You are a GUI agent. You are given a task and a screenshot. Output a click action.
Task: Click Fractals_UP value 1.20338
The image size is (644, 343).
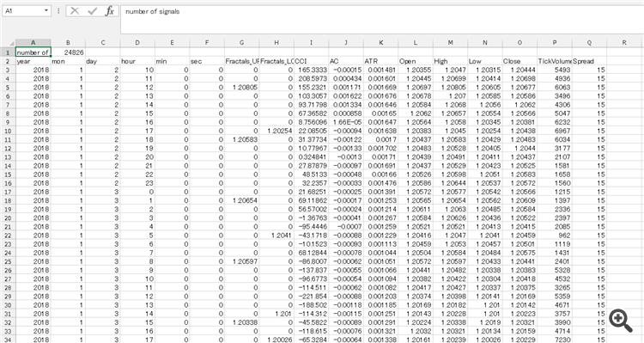coord(241,322)
